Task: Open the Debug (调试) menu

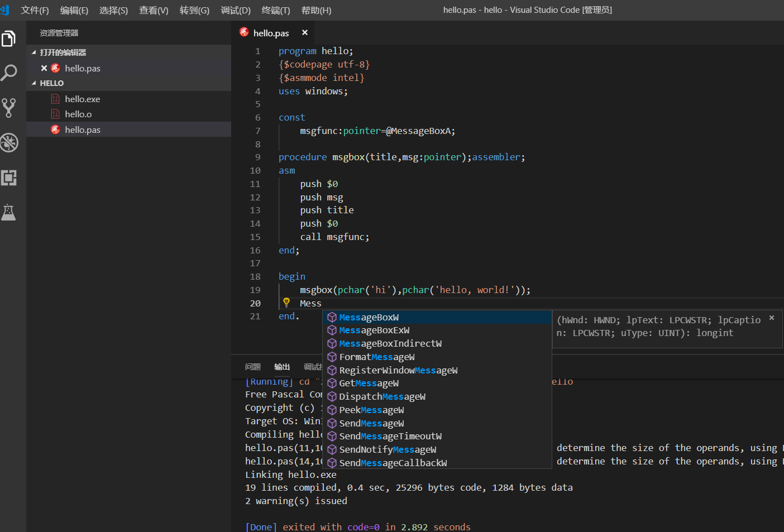Action: [235, 10]
